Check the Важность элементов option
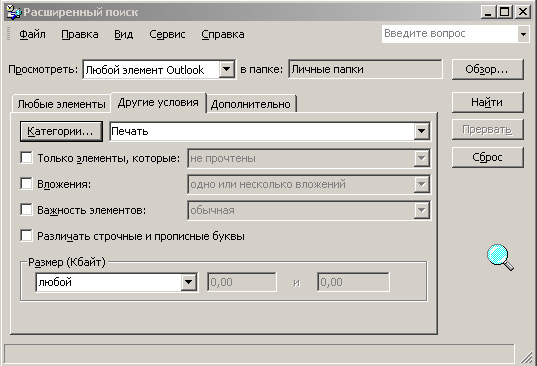The image size is (537, 366). point(26,210)
